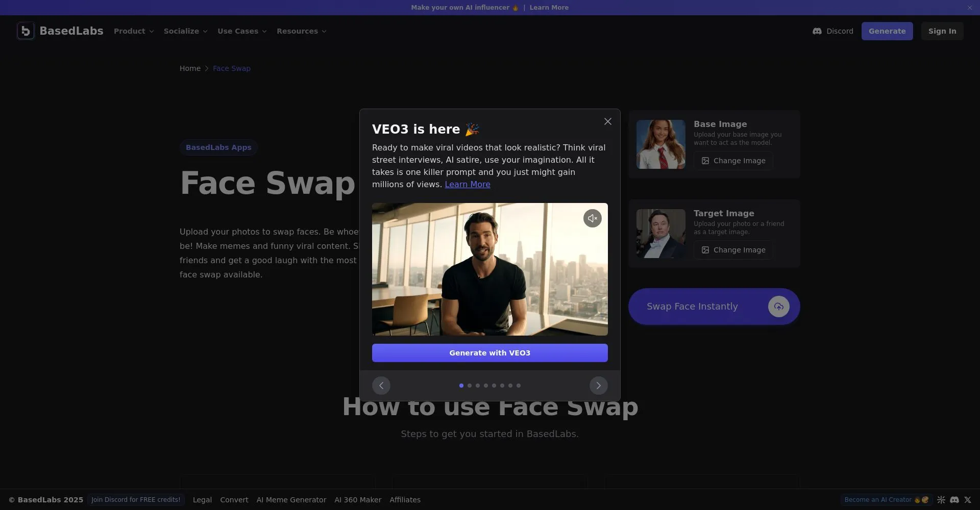The width and height of the screenshot is (980, 510).
Task: Click the Target Image man thumbnail
Action: click(660, 234)
